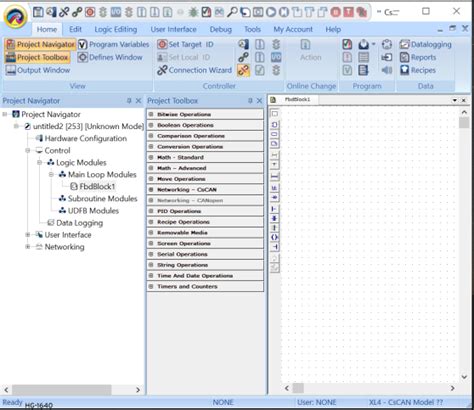This screenshot has width=474, height=410.
Task: Open the Help ribbon tab
Action: [333, 30]
